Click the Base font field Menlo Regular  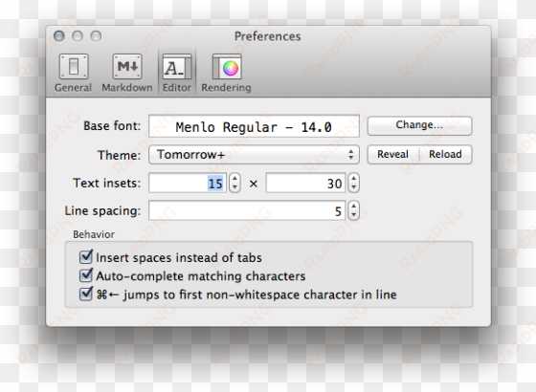click(254, 126)
